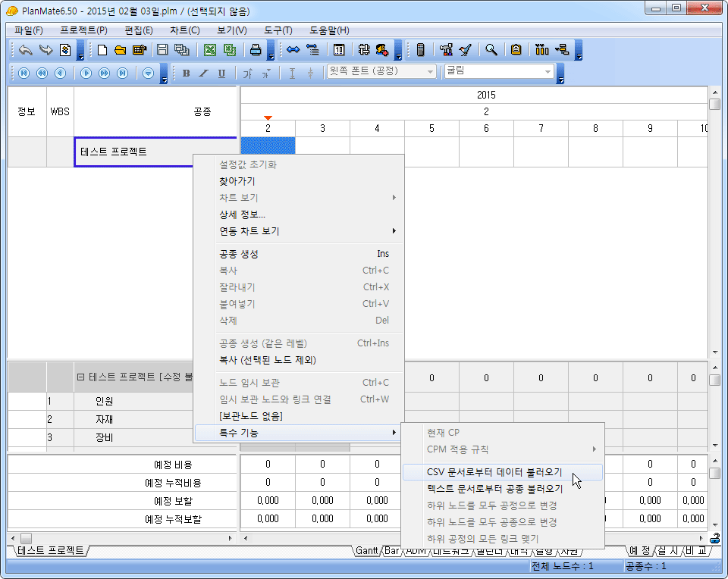Click 텍스트 문서로부터 공종 불러오기 option
The width and height of the screenshot is (728, 579).
click(x=494, y=489)
